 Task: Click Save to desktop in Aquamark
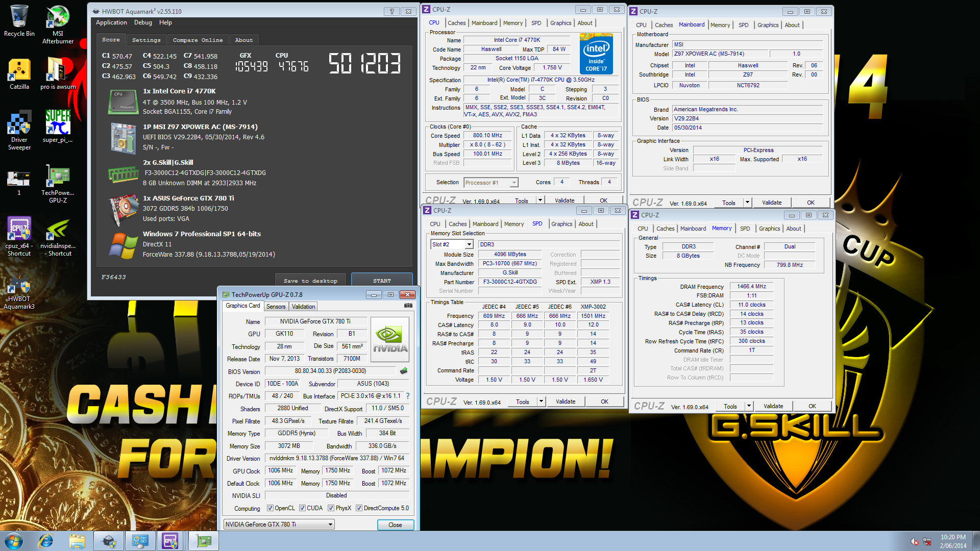coord(310,281)
